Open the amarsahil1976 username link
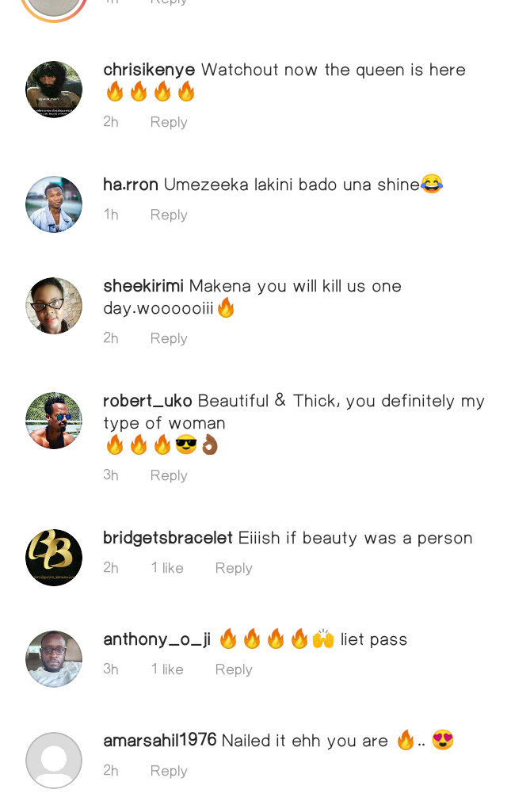The image size is (511, 812). (x=159, y=740)
